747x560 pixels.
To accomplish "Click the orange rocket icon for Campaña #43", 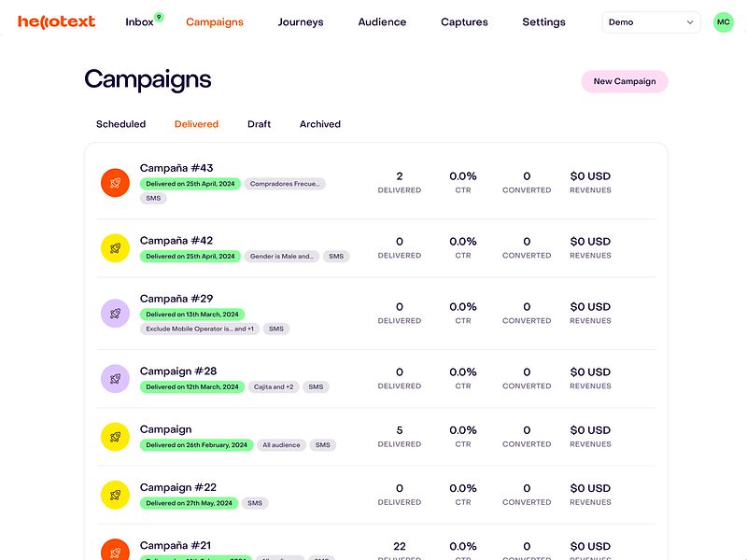I will pos(115,182).
